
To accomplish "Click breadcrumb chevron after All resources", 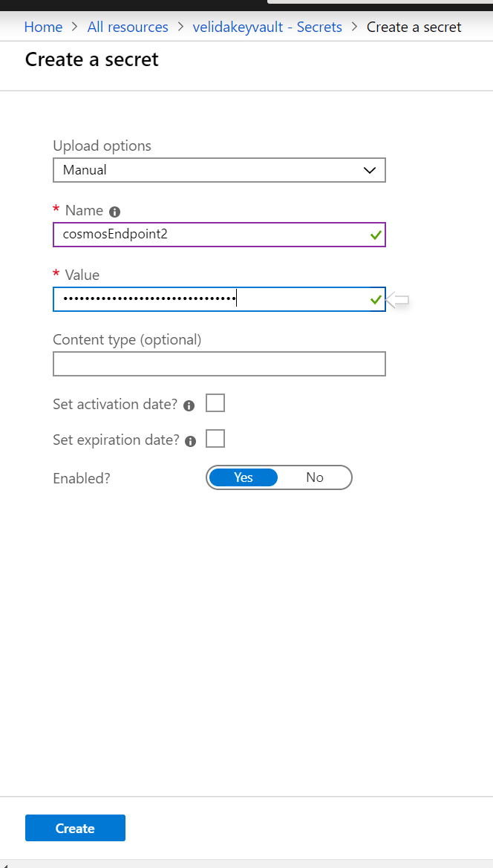I will pos(180,27).
